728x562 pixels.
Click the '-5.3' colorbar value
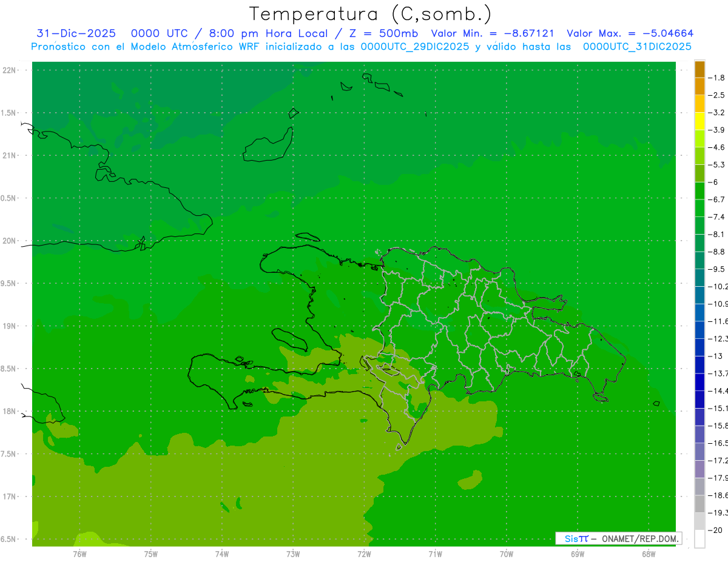(716, 165)
